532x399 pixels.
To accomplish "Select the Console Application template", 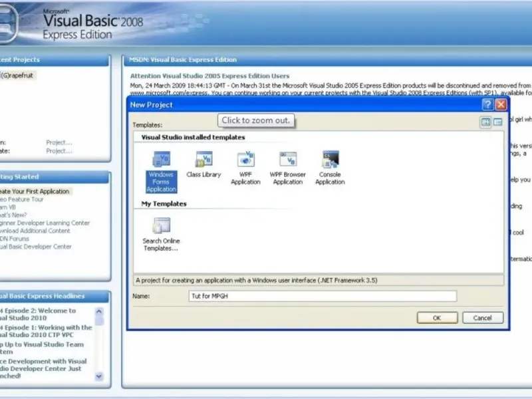I will [330, 168].
